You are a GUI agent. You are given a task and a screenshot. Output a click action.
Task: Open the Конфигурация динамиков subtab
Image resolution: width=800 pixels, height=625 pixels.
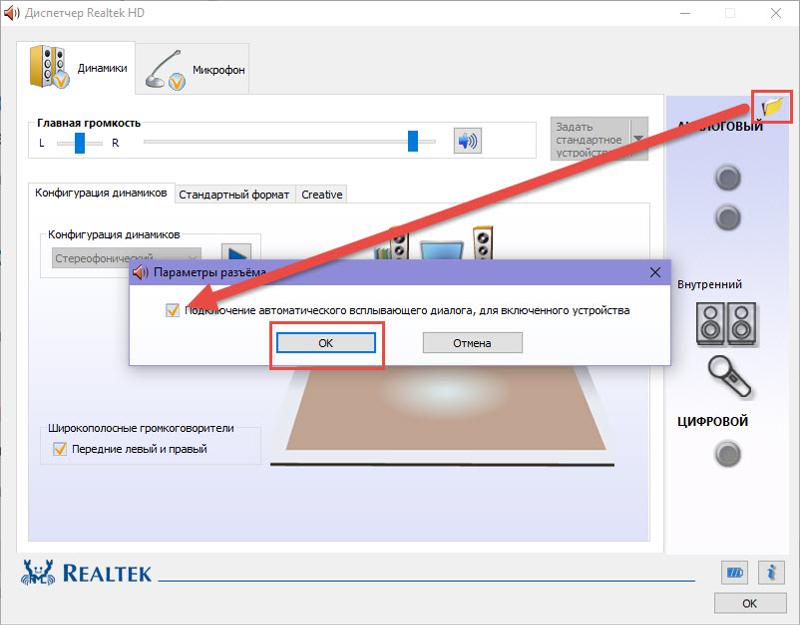click(x=101, y=193)
